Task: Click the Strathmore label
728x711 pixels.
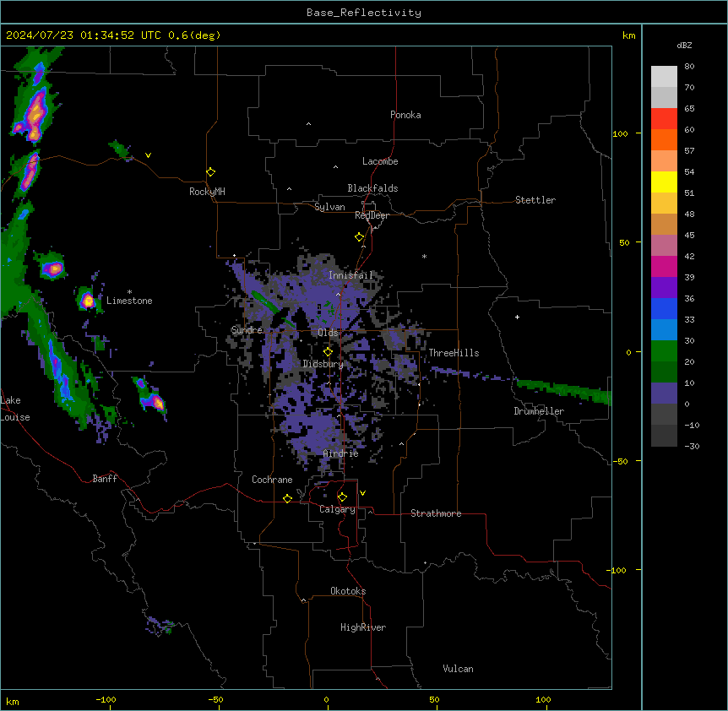Action: 436,513
